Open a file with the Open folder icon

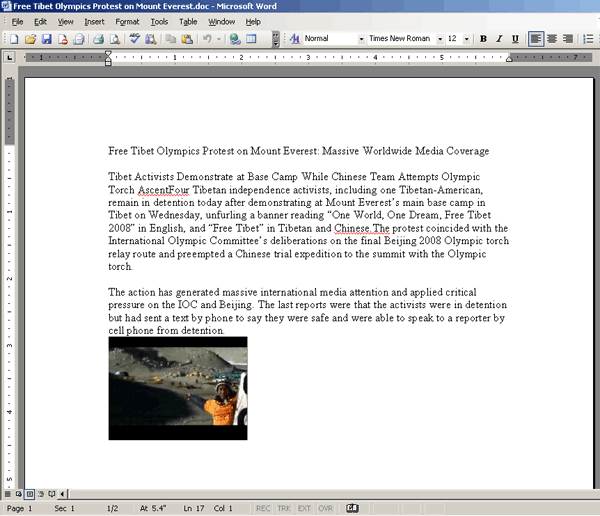[x=31, y=39]
